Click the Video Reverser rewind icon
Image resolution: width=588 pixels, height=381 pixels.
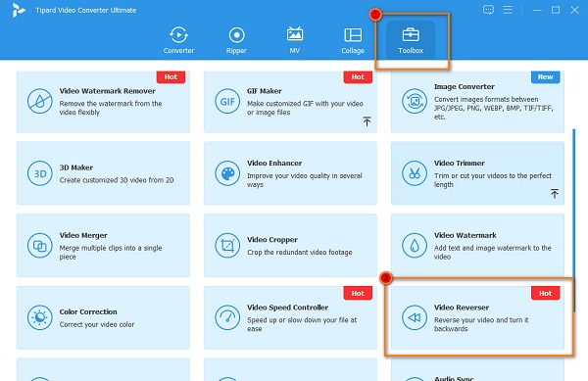click(x=415, y=317)
